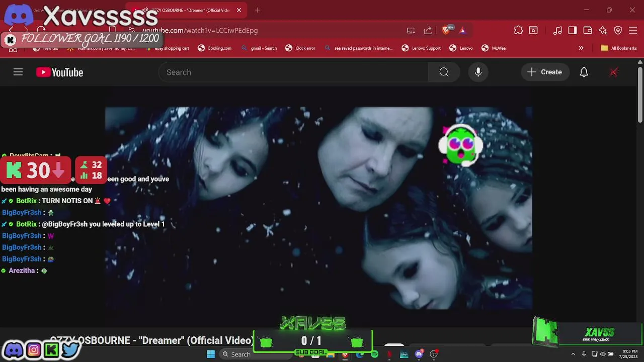Image resolution: width=644 pixels, height=362 pixels.
Task: Open the Brave VPN icon
Action: (x=618, y=30)
